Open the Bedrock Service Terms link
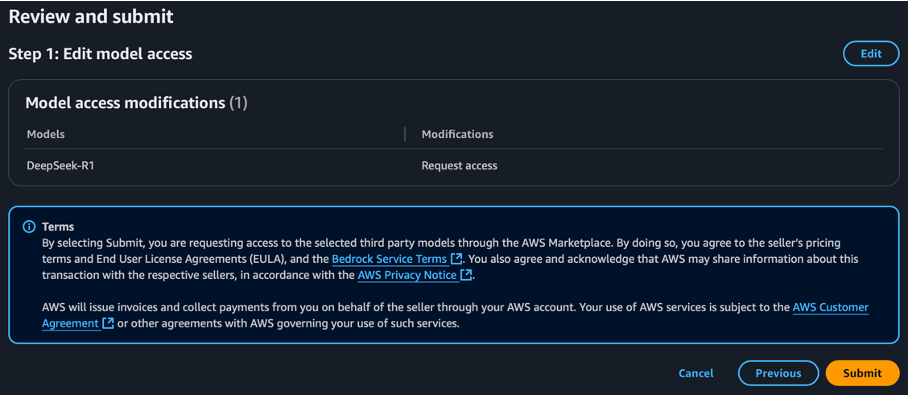This screenshot has width=908, height=396. pos(390,258)
